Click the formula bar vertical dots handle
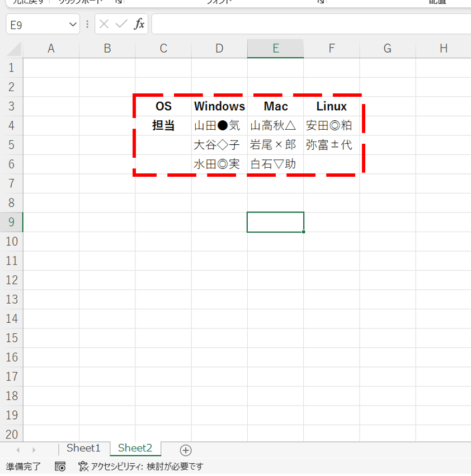Viewport: 471px width, 476px height. (x=87, y=24)
